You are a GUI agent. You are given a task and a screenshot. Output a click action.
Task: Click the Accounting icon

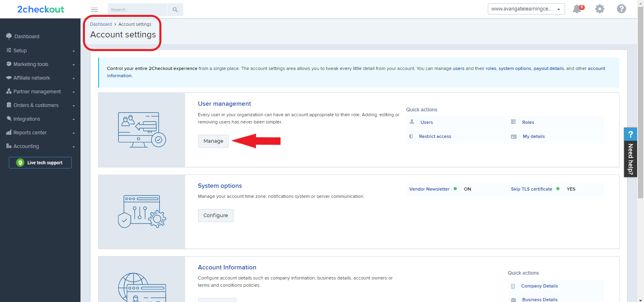pos(9,146)
